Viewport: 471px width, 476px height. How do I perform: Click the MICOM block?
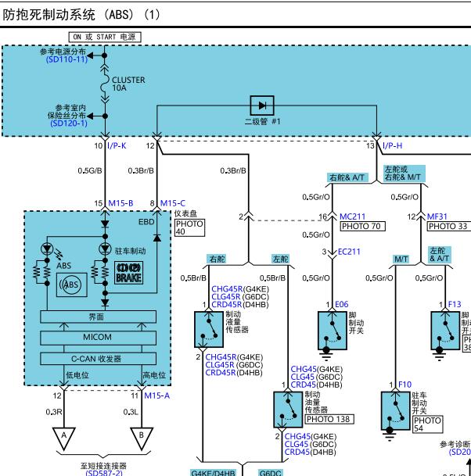click(98, 338)
